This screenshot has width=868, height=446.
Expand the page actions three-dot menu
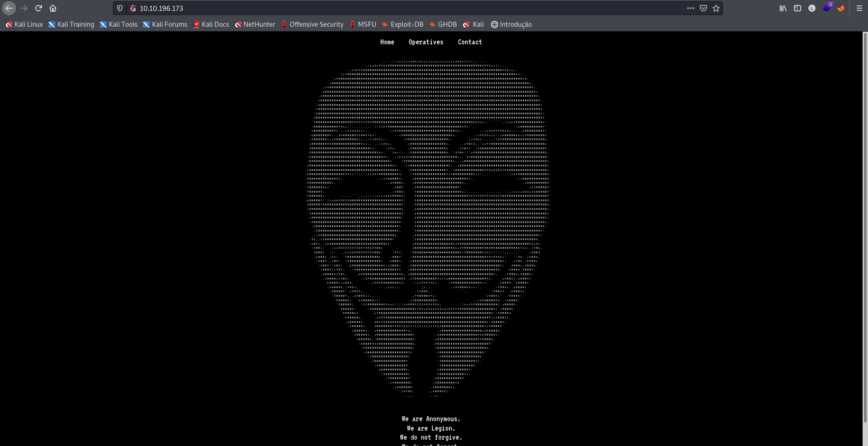tap(691, 8)
